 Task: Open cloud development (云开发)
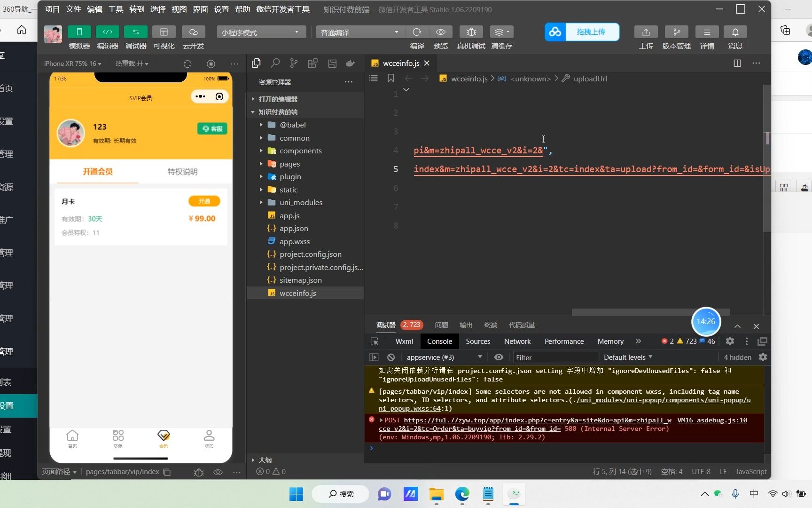tap(193, 32)
